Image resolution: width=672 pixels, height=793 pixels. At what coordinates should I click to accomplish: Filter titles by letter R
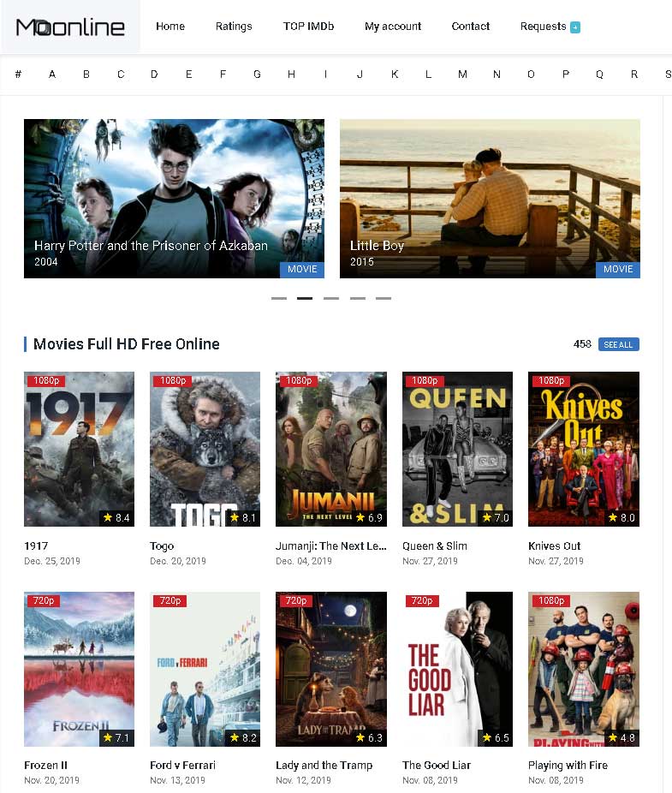pos(634,75)
